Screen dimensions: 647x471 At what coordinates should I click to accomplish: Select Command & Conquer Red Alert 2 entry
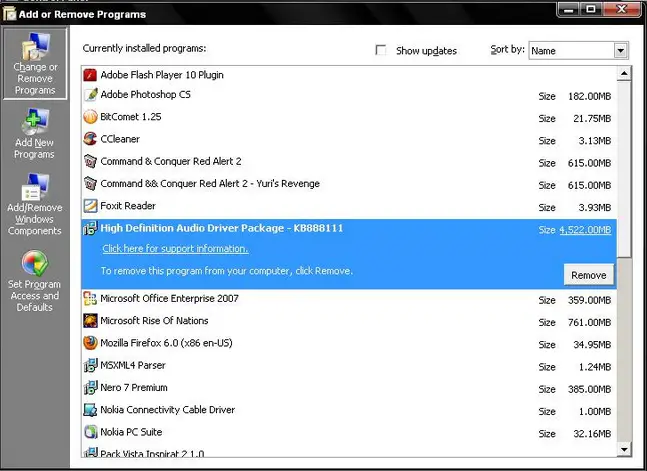pos(349,162)
